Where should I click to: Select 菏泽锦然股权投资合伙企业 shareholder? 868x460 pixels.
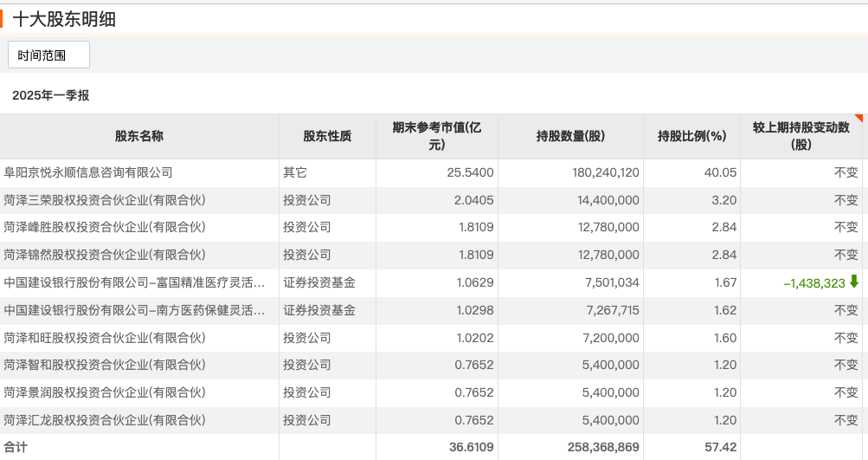(105, 255)
